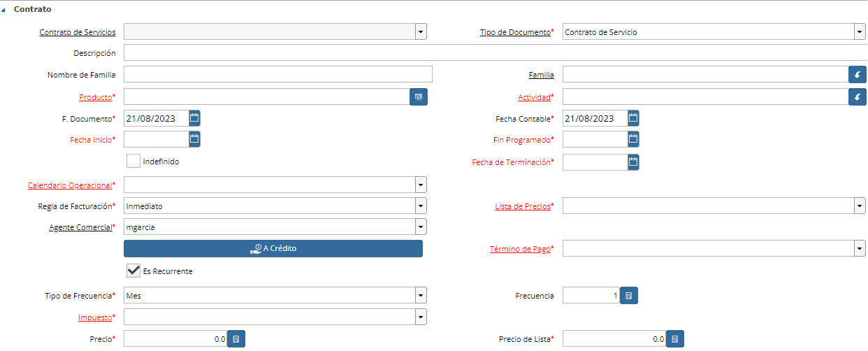
Task: Follow the Contrato de Servicios label link
Action: pyautogui.click(x=78, y=32)
